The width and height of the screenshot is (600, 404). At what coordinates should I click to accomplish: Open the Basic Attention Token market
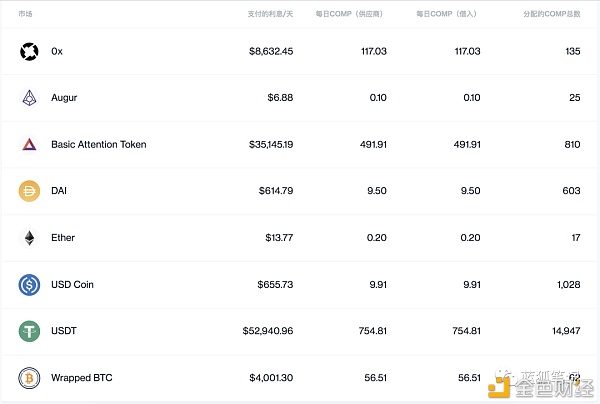point(99,145)
